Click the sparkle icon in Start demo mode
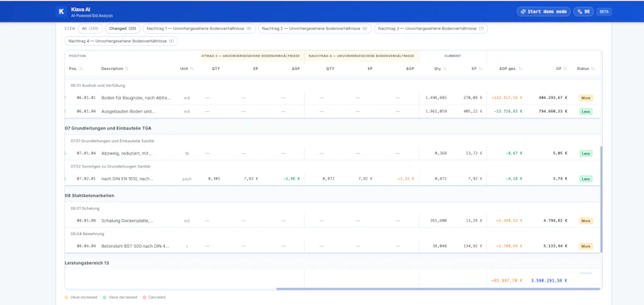Viewport: 644px width, 305px height. pyautogui.click(x=523, y=11)
